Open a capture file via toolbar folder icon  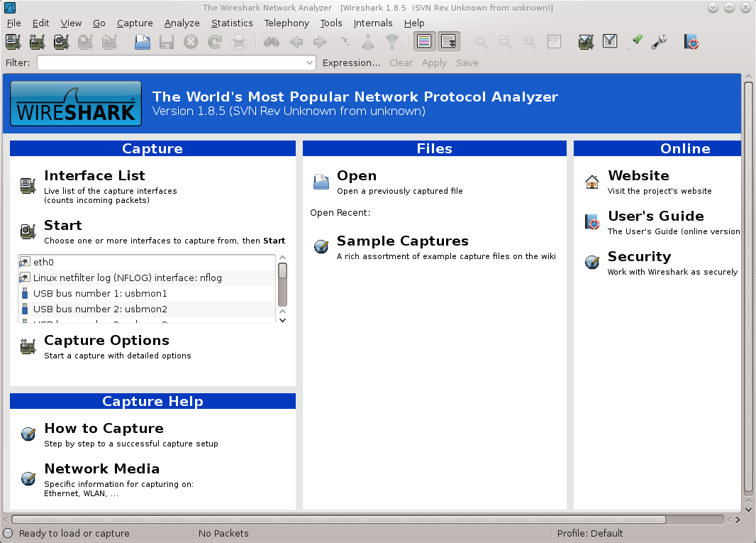(x=143, y=42)
